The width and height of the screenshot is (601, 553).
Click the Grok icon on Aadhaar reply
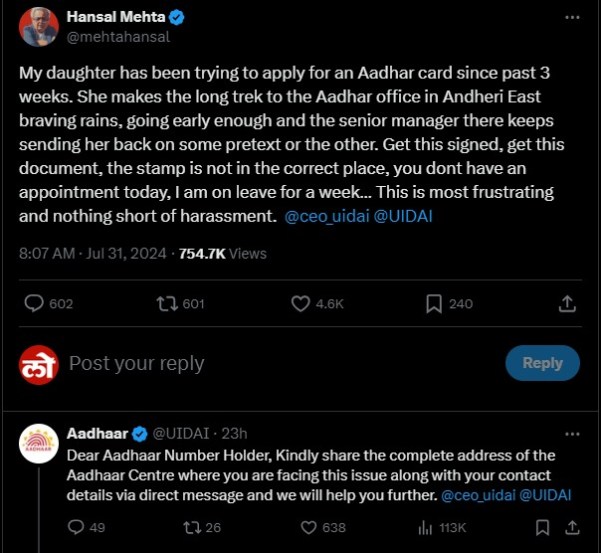(x=541, y=433)
